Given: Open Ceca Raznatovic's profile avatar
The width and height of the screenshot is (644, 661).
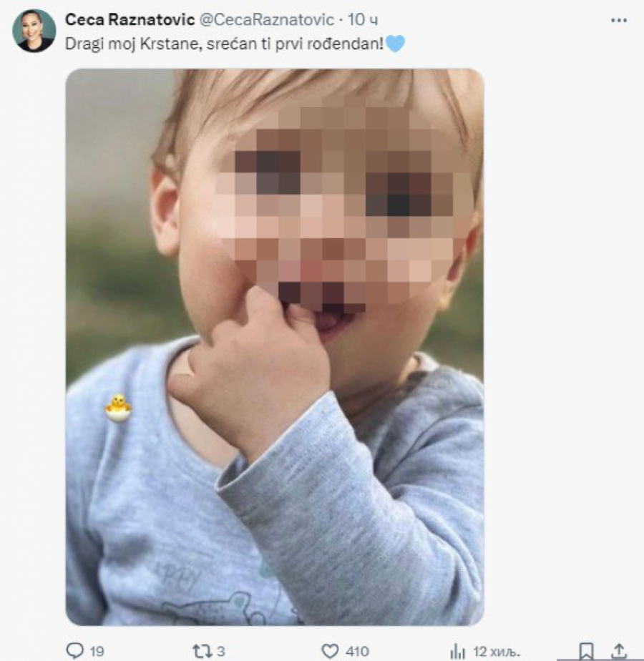Looking at the screenshot, I should (x=34, y=31).
